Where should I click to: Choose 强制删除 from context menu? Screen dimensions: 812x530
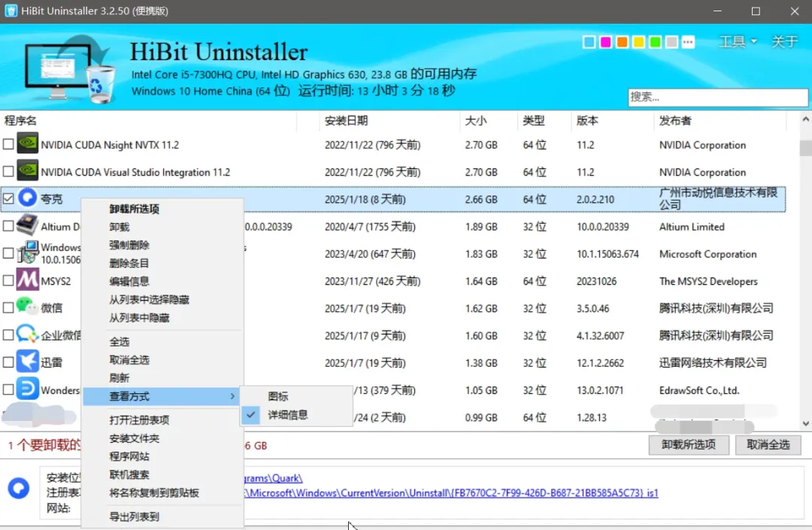pyautogui.click(x=129, y=245)
